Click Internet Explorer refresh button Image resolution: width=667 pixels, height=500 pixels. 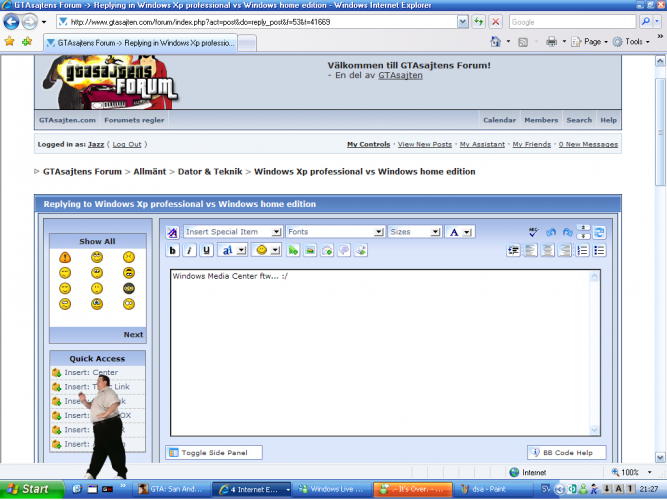[x=479, y=21]
